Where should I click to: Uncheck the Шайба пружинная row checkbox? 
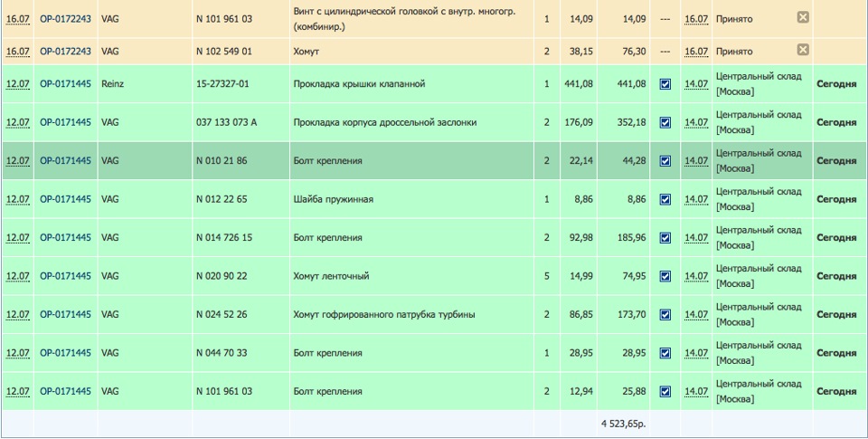click(665, 199)
